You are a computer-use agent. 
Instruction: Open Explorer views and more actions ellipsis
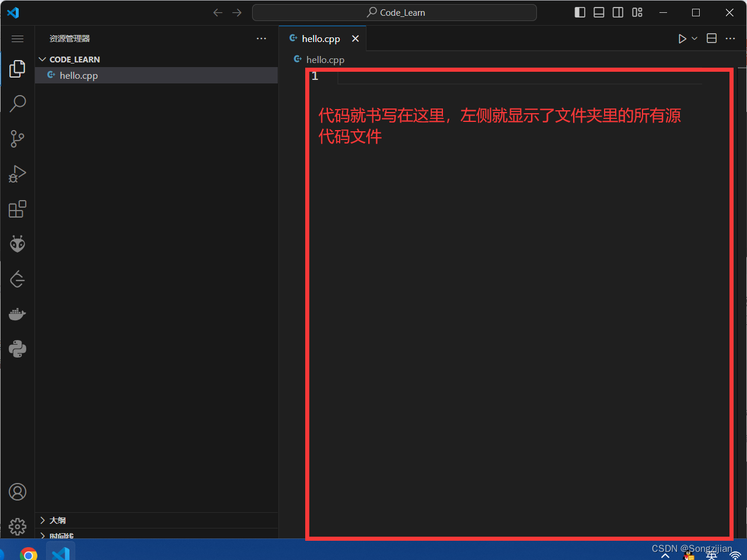pyautogui.click(x=261, y=38)
